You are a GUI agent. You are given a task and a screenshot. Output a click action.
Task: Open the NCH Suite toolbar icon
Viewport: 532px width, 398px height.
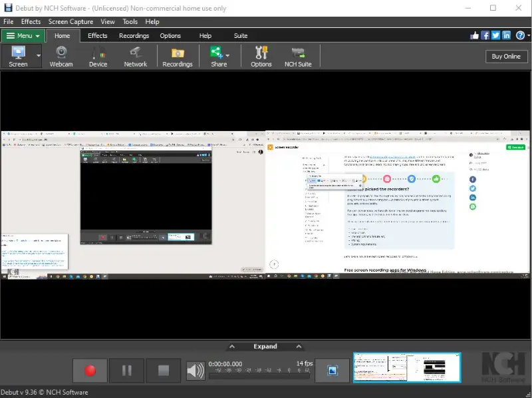coord(298,57)
